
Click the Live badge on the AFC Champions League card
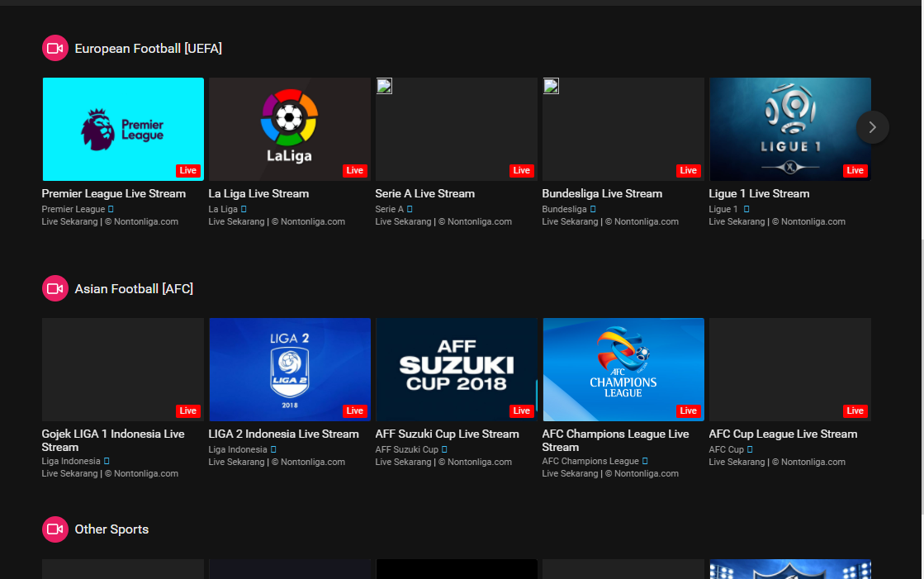[x=689, y=411]
